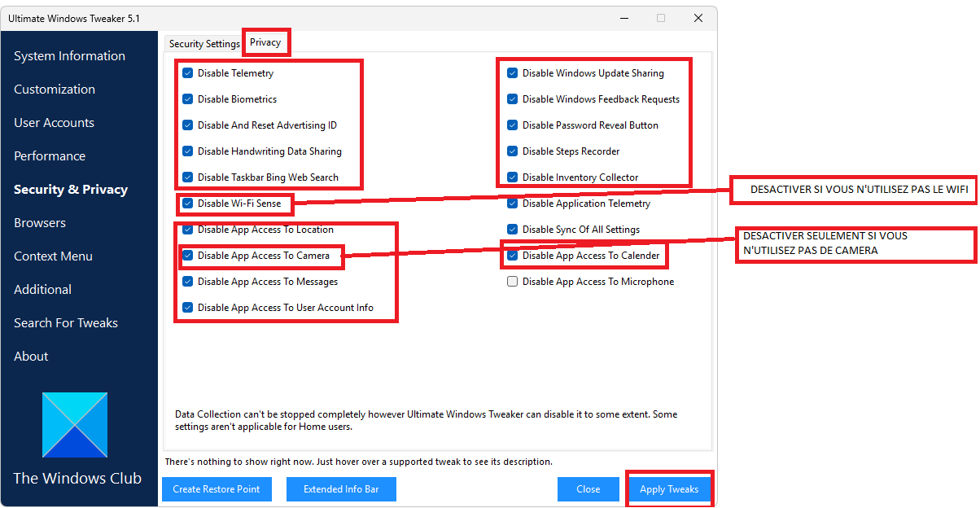Uncheck Disable Sync Of All Settings
980x508 pixels.
click(x=513, y=230)
